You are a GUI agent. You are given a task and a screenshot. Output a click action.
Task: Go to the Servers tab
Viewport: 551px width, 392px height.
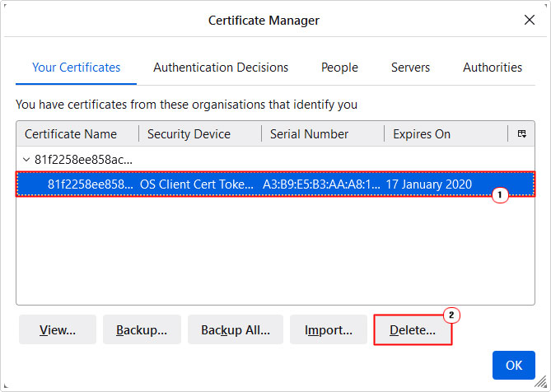(x=410, y=68)
